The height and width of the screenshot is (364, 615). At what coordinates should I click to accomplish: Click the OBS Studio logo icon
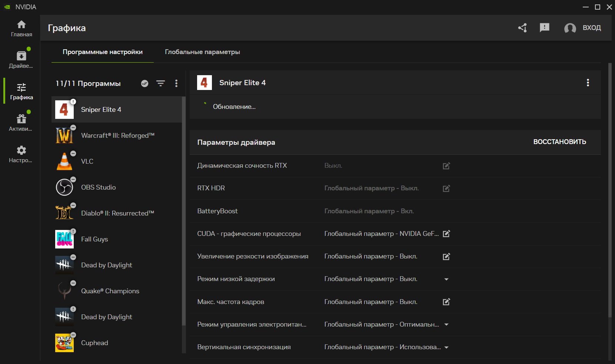pos(64,187)
